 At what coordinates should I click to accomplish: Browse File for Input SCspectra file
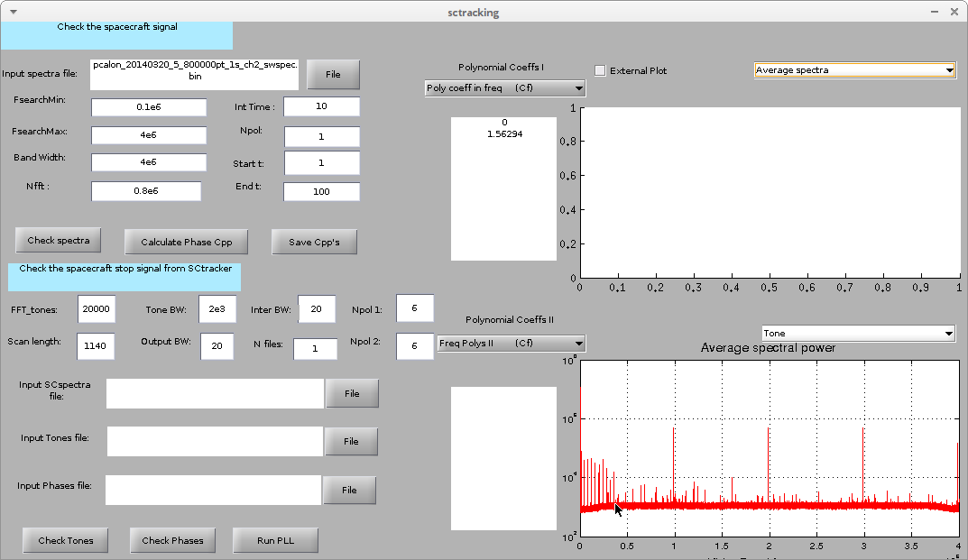[352, 393]
